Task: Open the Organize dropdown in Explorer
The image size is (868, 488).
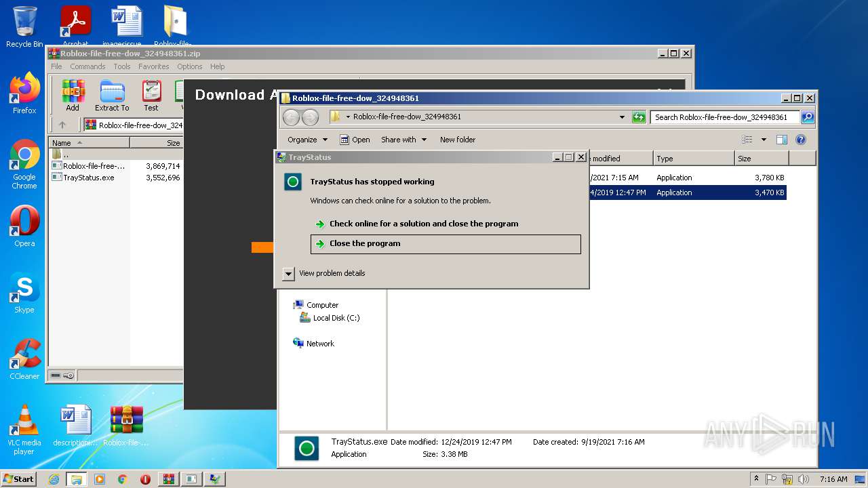Action: [x=307, y=140]
